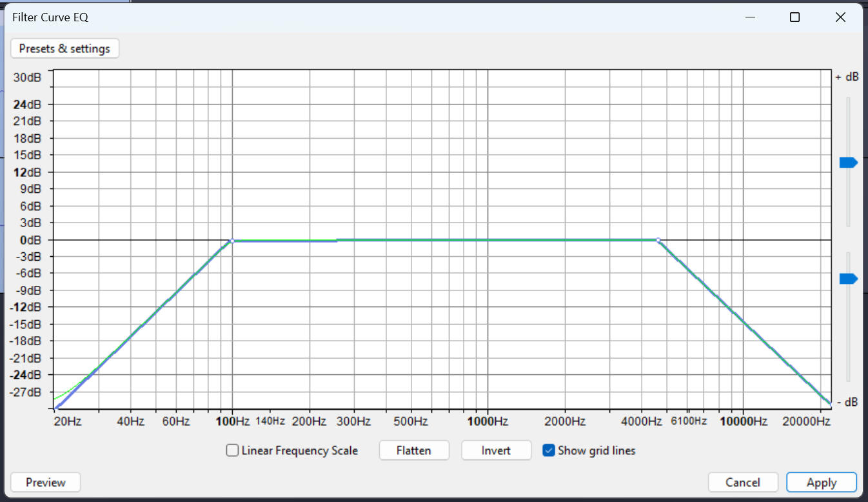This screenshot has height=502, width=868.
Task: Enable the Linear Frequency Scale checkbox
Action: point(233,450)
